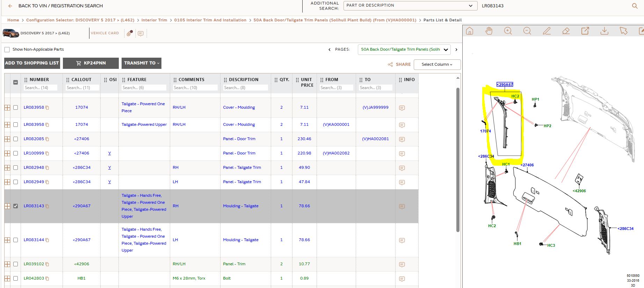Expand details grid icon for LR042803
This screenshot has height=288, width=644.
point(7,279)
